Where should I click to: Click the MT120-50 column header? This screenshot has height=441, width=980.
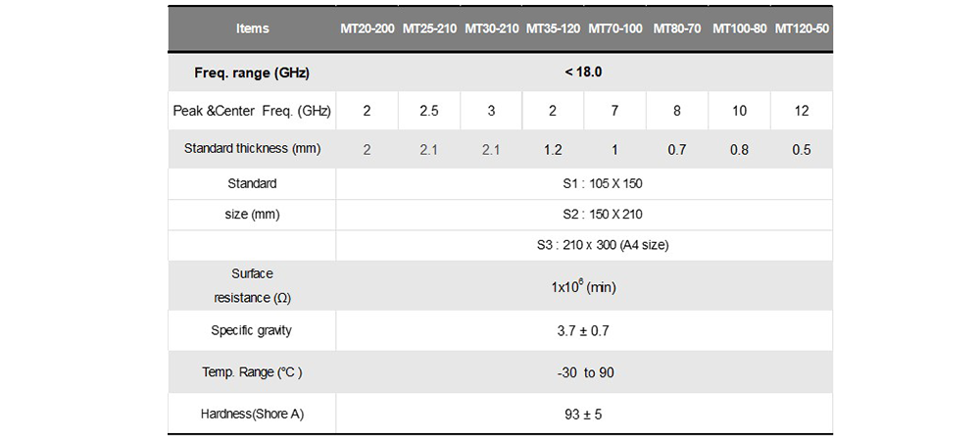[x=802, y=28]
